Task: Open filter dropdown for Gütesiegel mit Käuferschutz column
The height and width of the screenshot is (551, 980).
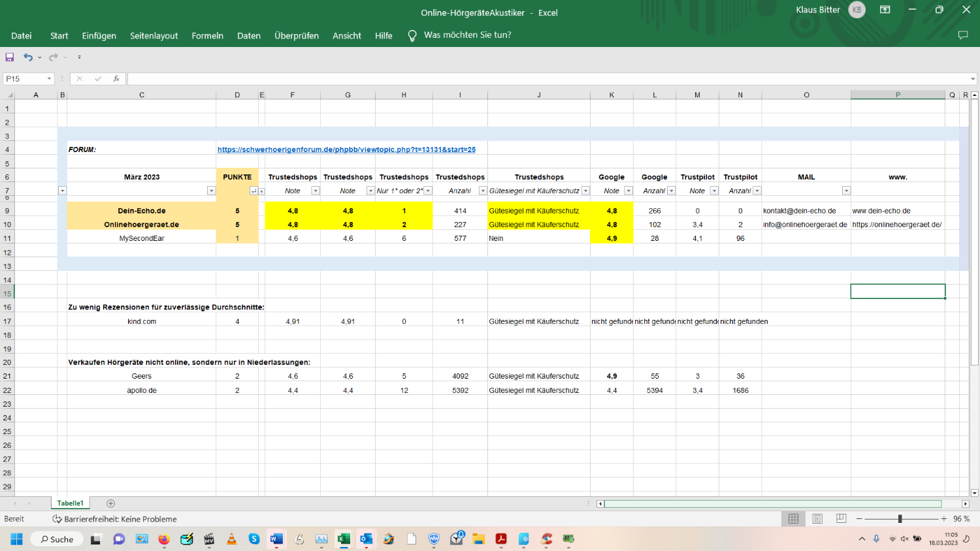Action: 585,191
